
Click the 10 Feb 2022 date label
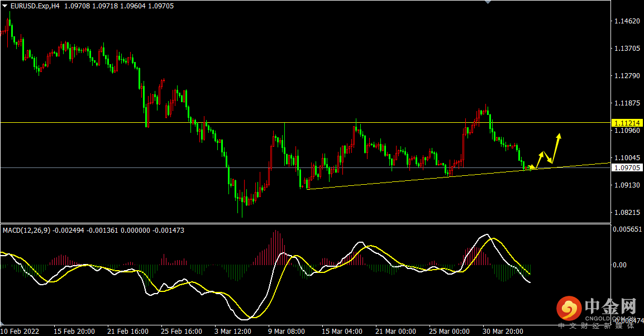pyautogui.click(x=20, y=331)
